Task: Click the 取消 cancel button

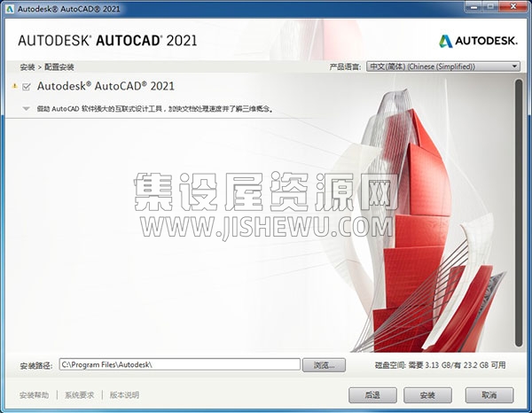Action: (x=489, y=395)
